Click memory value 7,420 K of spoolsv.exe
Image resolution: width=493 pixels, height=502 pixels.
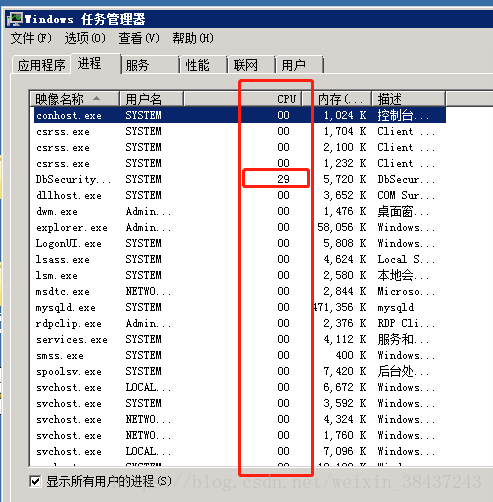point(345,371)
